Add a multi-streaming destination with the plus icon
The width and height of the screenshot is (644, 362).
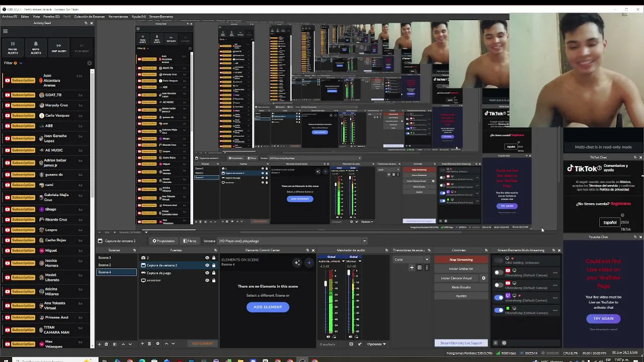coord(496,343)
